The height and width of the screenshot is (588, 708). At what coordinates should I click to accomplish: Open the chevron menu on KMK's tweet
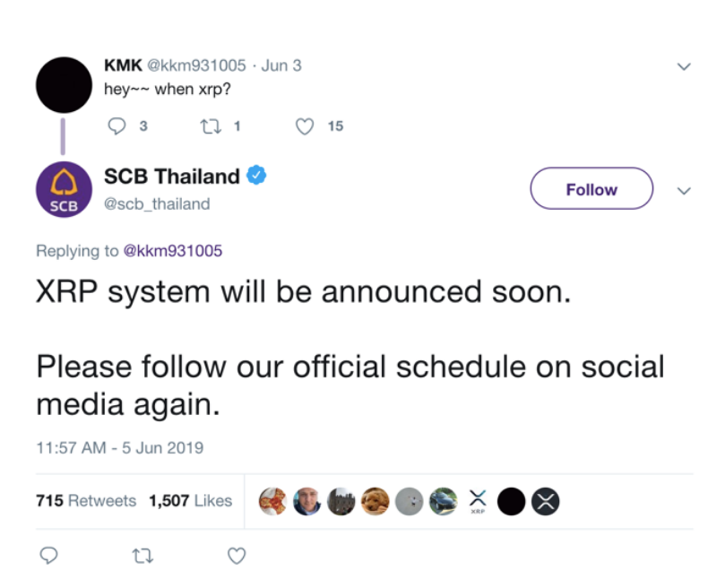(684, 66)
